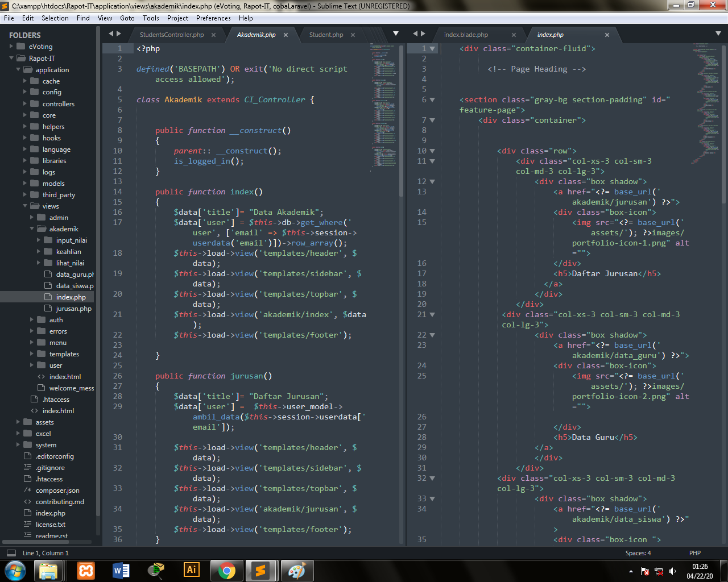
Task: Open right pane tab list dropdown
Action: point(718,34)
